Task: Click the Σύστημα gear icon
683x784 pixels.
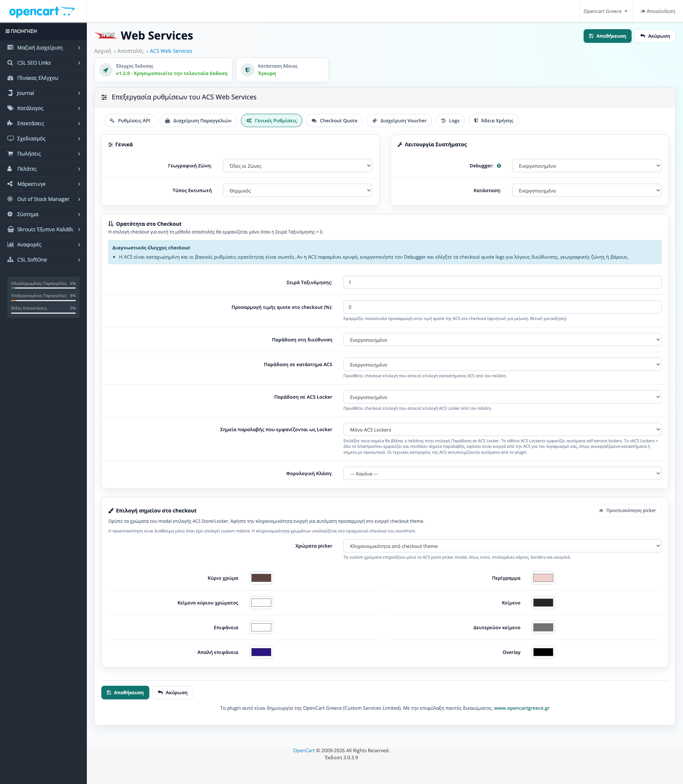Action: click(10, 214)
